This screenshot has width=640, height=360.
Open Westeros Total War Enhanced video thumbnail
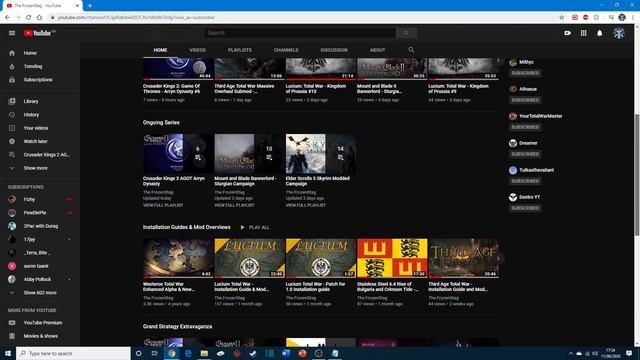click(178, 258)
